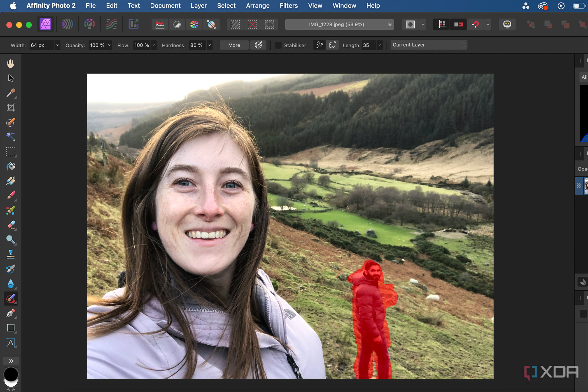
Task: Apply Auto White Balance
Action: coord(211,25)
